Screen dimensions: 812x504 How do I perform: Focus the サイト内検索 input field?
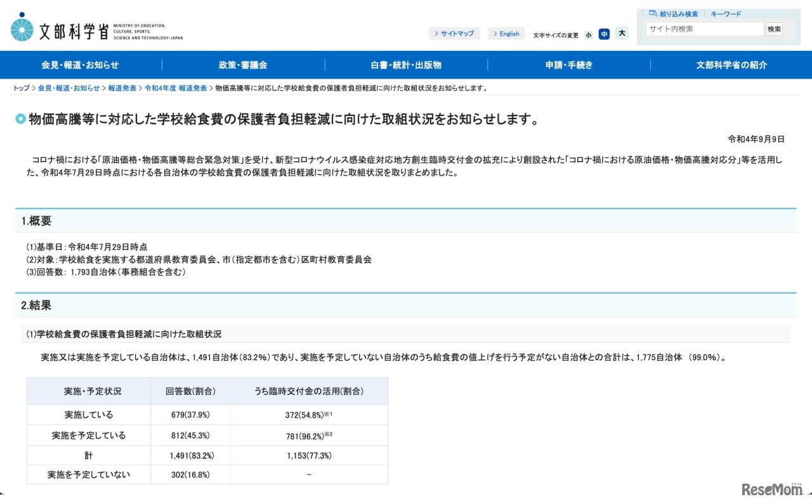pos(704,29)
